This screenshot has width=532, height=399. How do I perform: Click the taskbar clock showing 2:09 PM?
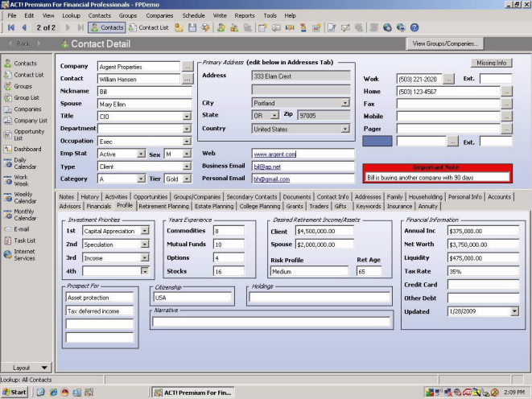coord(513,393)
